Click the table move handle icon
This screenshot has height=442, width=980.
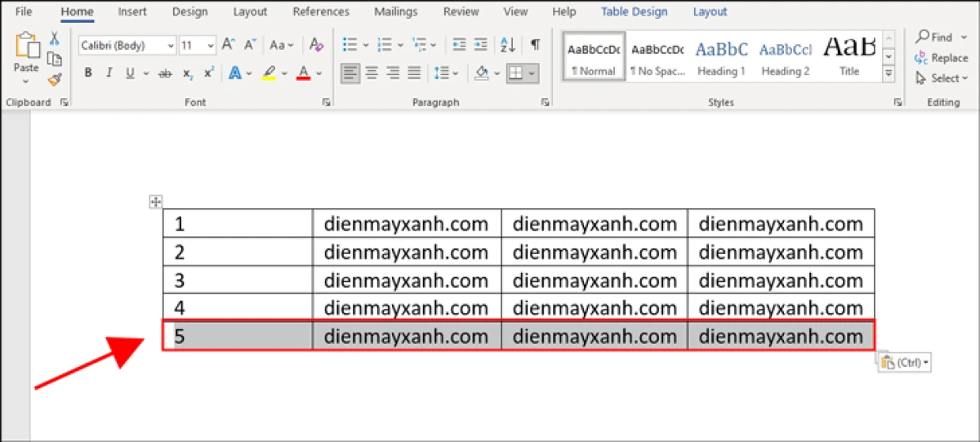click(x=156, y=202)
